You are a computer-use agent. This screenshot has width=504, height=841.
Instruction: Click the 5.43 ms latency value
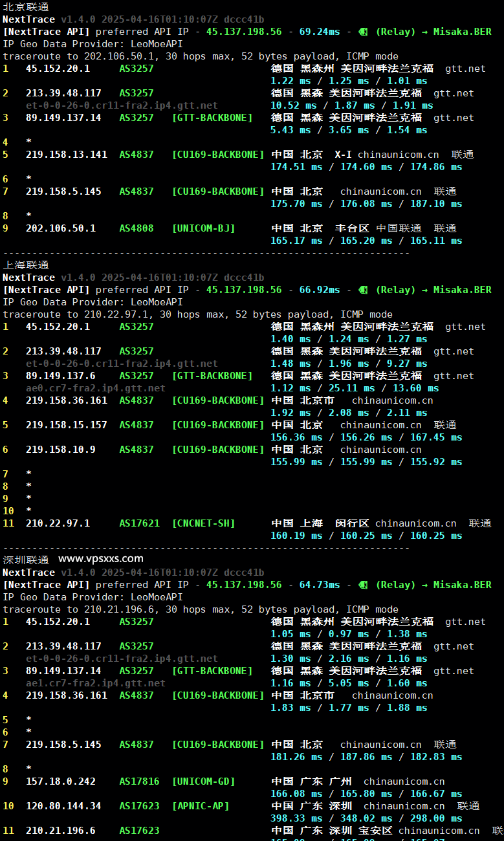pyautogui.click(x=290, y=130)
